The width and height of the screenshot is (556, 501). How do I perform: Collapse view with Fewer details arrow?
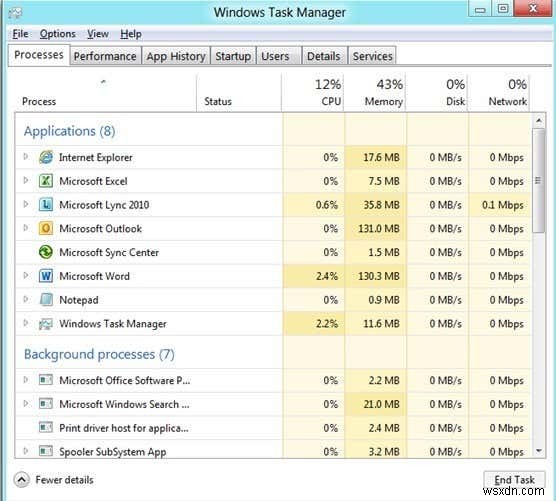pos(22,480)
